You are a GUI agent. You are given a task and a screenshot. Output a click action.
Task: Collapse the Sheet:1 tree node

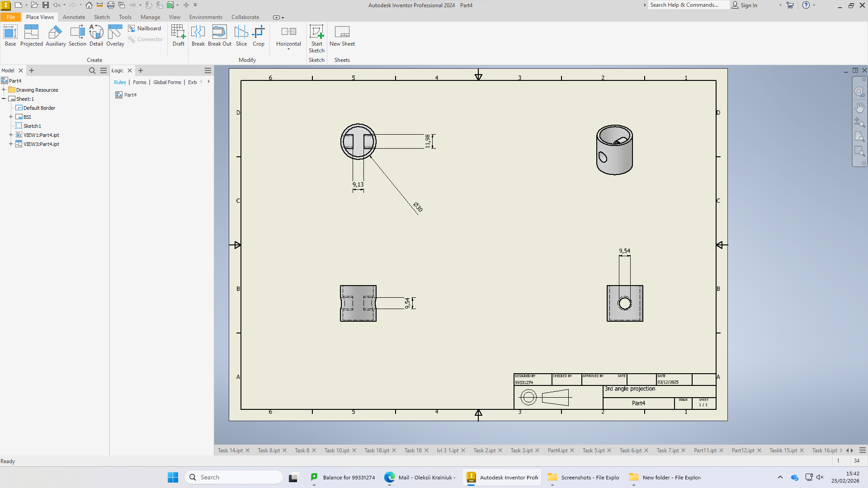click(4, 99)
